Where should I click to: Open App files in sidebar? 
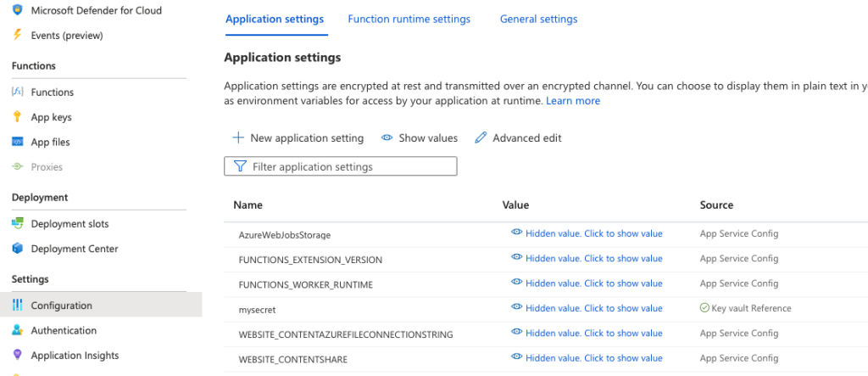coord(50,142)
